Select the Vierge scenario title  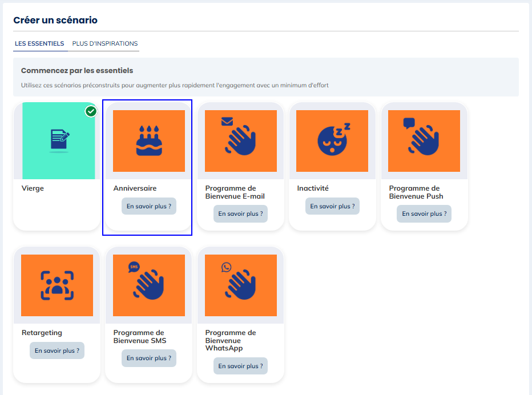(x=33, y=188)
